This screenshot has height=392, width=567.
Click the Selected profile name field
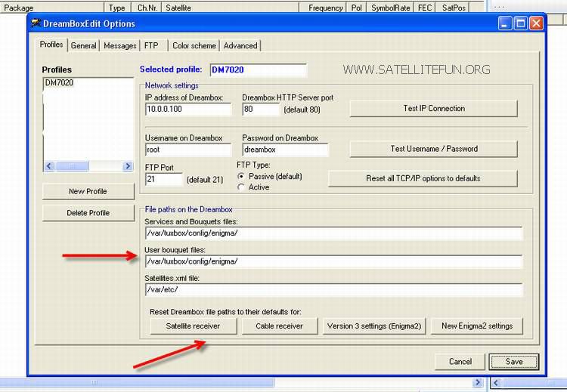pyautogui.click(x=258, y=69)
